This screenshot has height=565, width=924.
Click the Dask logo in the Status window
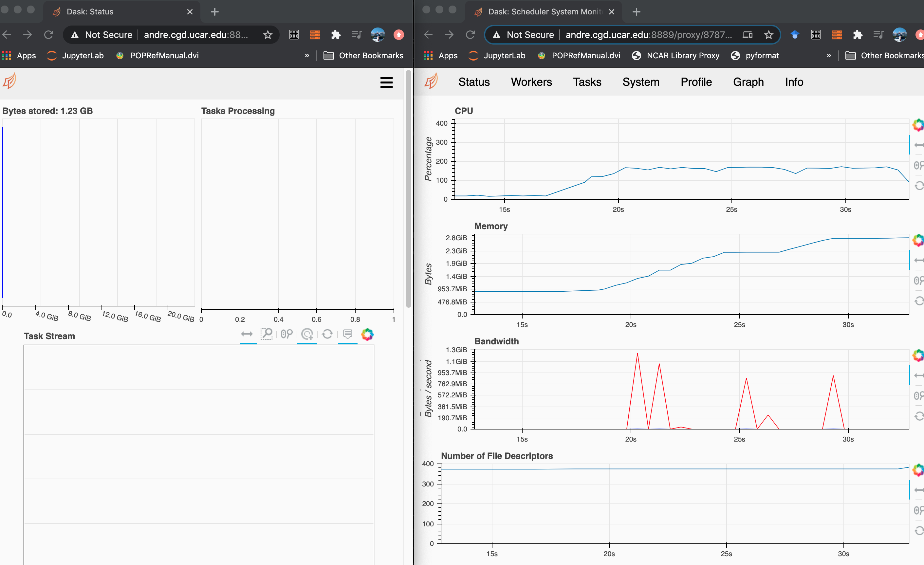click(x=10, y=81)
